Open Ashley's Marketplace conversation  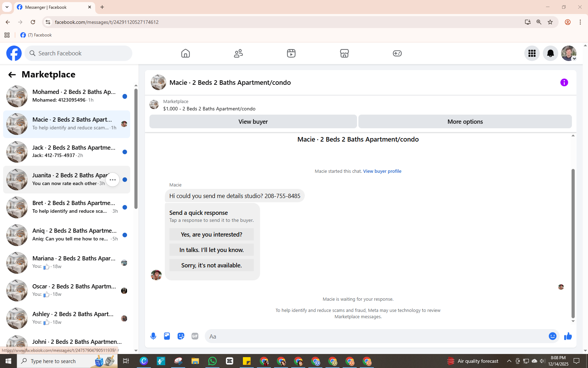[66, 318]
